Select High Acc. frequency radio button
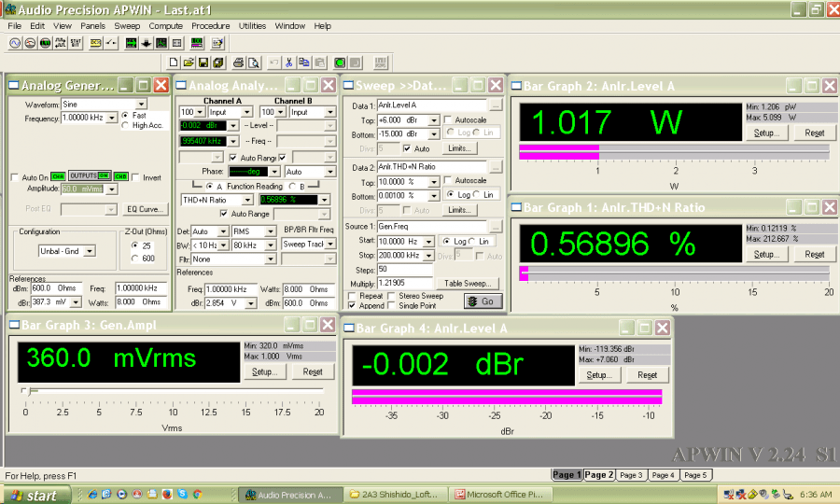The image size is (840, 504). (125, 125)
